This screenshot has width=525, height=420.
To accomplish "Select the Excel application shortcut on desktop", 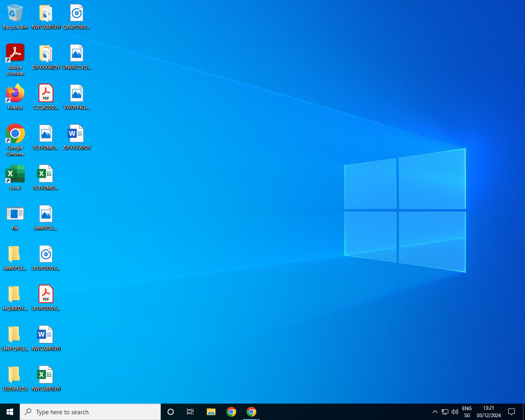I will (x=15, y=177).
